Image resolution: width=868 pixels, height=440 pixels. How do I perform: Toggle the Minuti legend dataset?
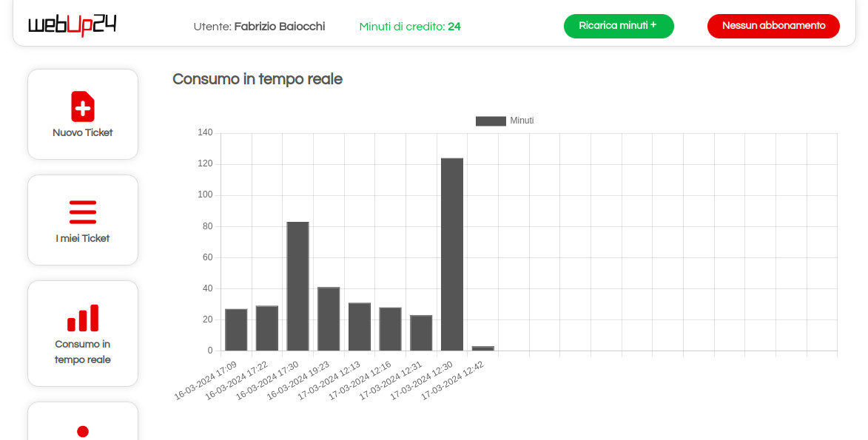(522, 121)
